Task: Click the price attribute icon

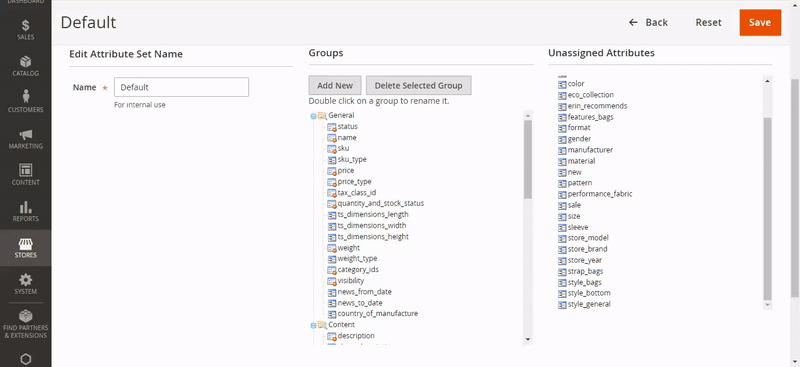Action: [332, 171]
